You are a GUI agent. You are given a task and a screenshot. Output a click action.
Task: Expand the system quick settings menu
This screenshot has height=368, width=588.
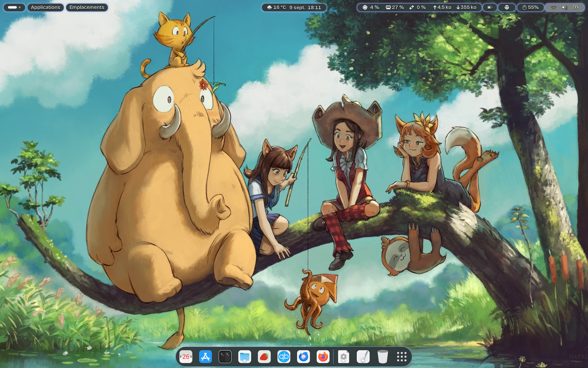coord(564,7)
